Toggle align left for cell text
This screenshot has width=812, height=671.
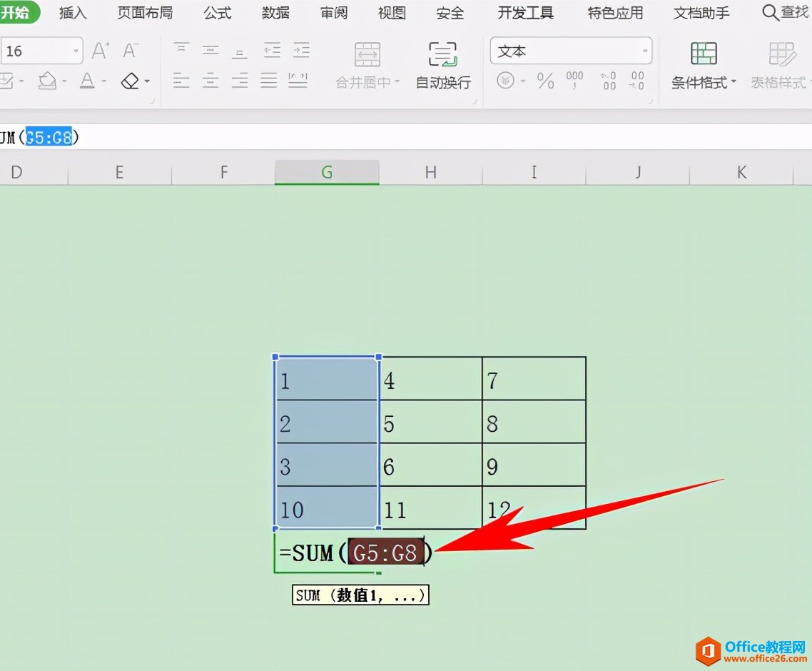(x=181, y=80)
